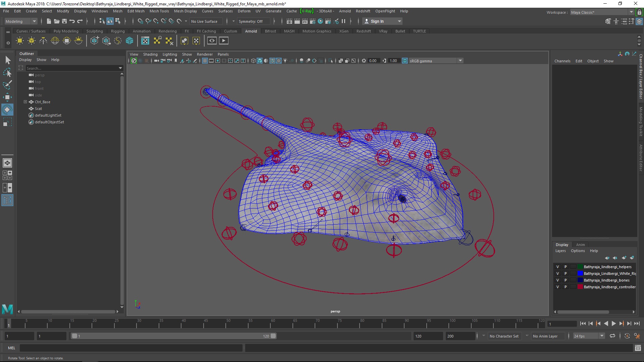Play the animation forward

(613, 323)
